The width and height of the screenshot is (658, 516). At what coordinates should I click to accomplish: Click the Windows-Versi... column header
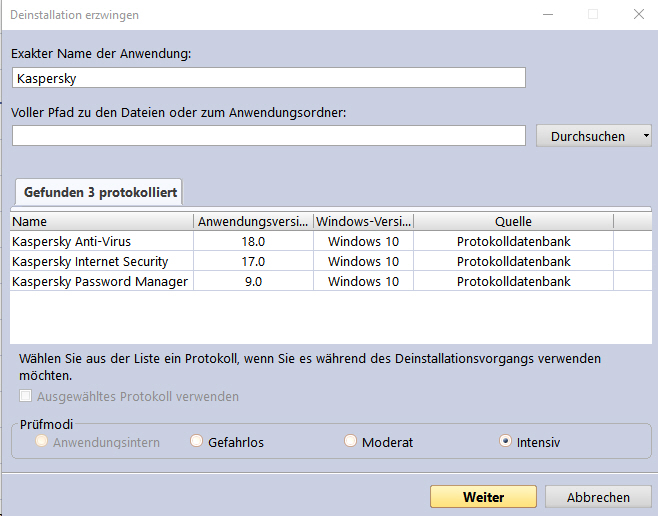(363, 221)
